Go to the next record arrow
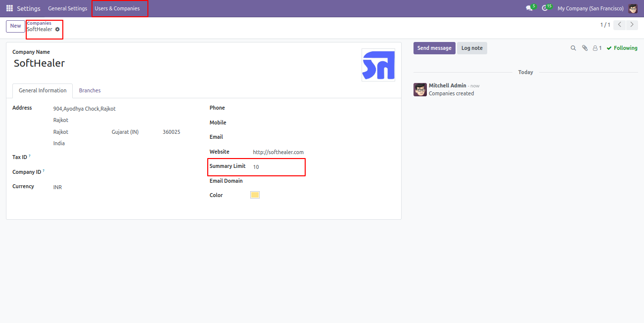This screenshot has width=644, height=323. (x=632, y=25)
